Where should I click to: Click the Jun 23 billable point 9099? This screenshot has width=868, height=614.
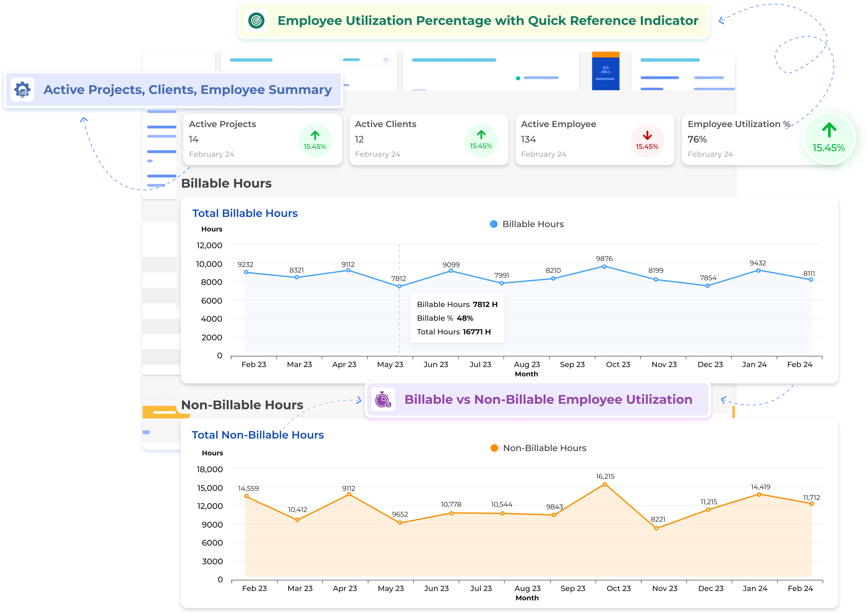[451, 271]
